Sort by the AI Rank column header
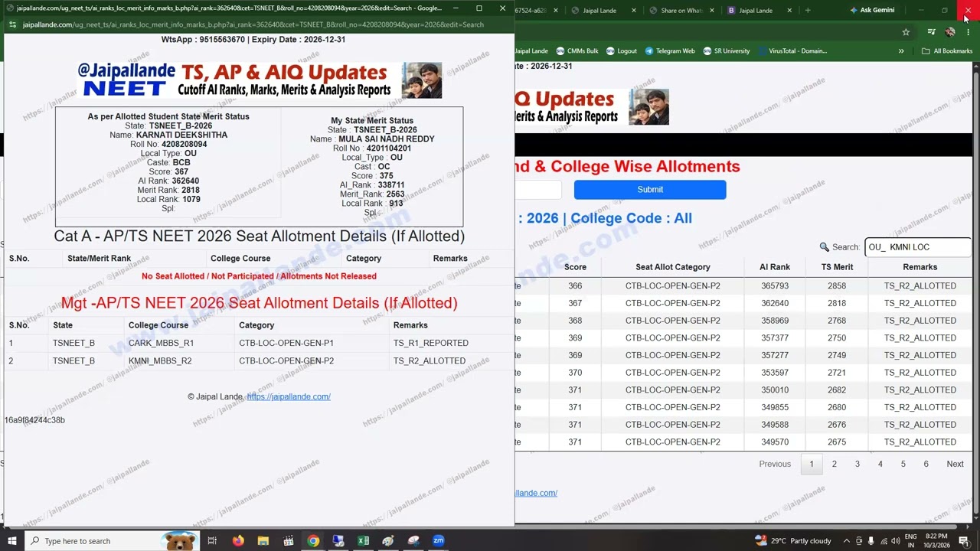 (x=775, y=267)
